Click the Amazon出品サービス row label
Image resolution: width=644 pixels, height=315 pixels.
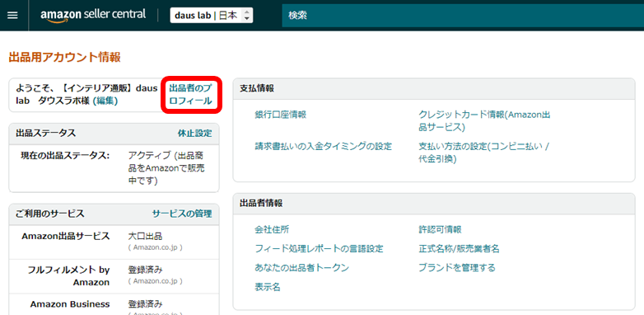[x=66, y=236]
